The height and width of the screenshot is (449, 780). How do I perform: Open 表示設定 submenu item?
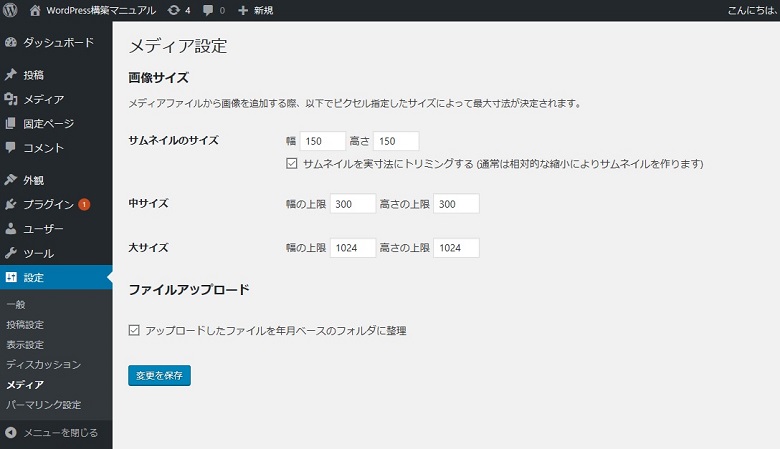tap(25, 345)
